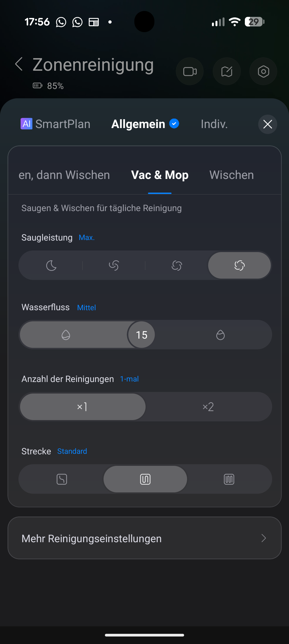Select the 'dann Wischen' mode tab

(64, 175)
